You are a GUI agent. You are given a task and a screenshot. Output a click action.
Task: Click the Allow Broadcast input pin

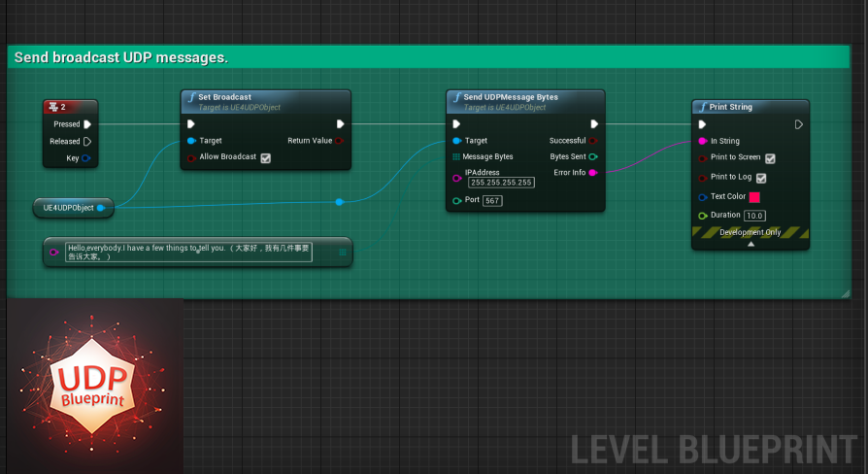coord(191,157)
